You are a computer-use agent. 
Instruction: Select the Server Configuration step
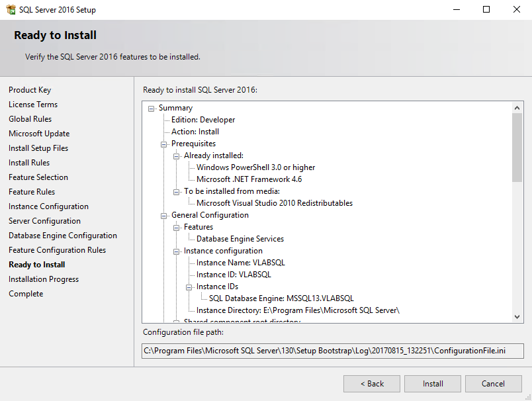coord(45,221)
